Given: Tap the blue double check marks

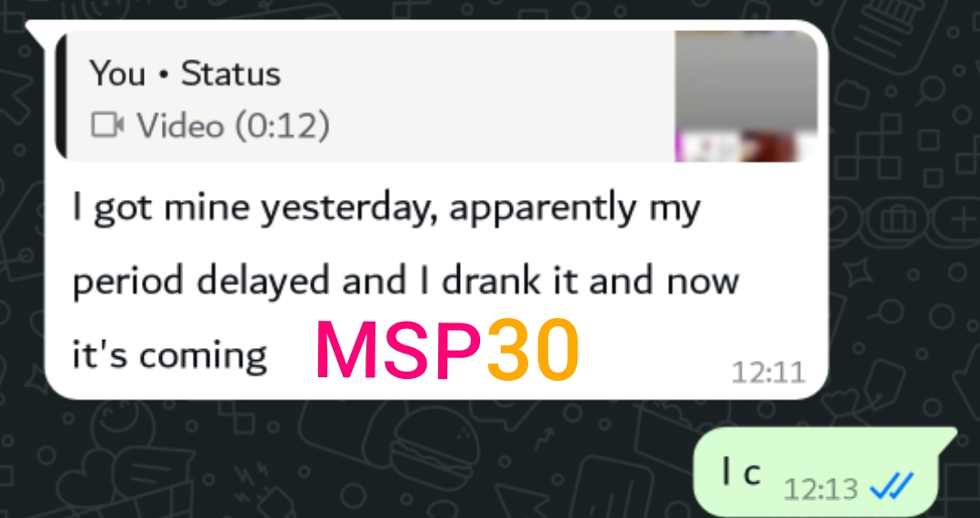Looking at the screenshot, I should coord(892,485).
